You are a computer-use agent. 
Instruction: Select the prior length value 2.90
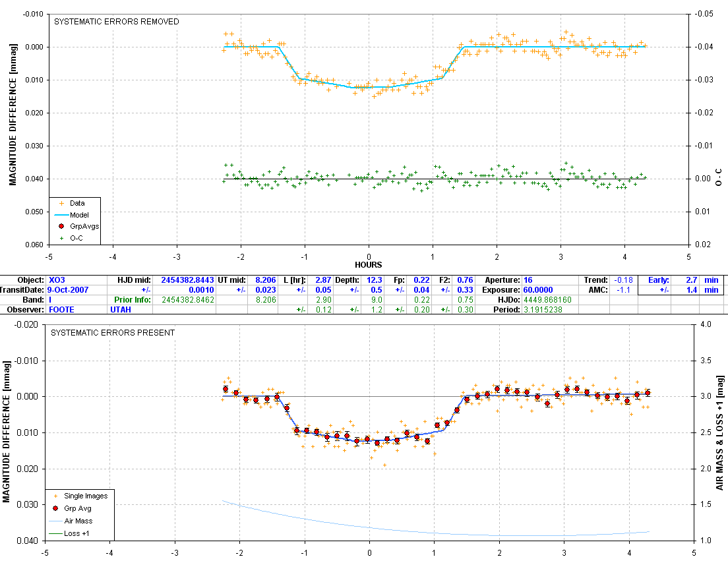pyautogui.click(x=324, y=300)
